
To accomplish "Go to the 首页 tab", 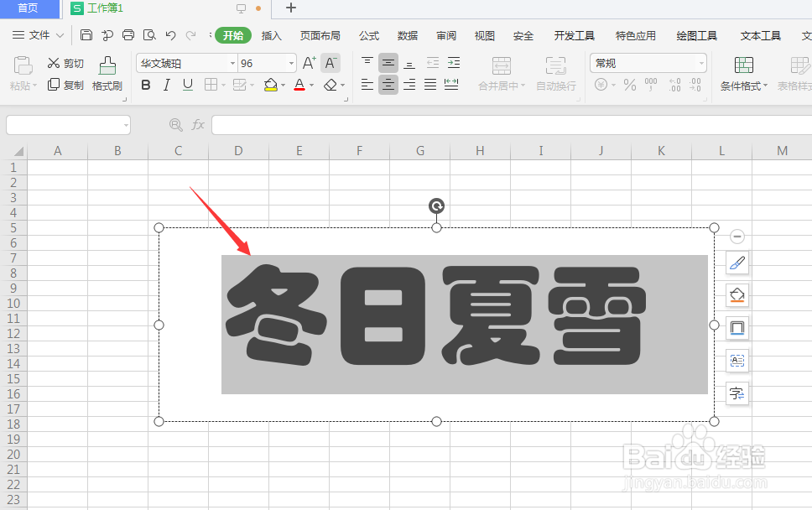I will 29,8.
